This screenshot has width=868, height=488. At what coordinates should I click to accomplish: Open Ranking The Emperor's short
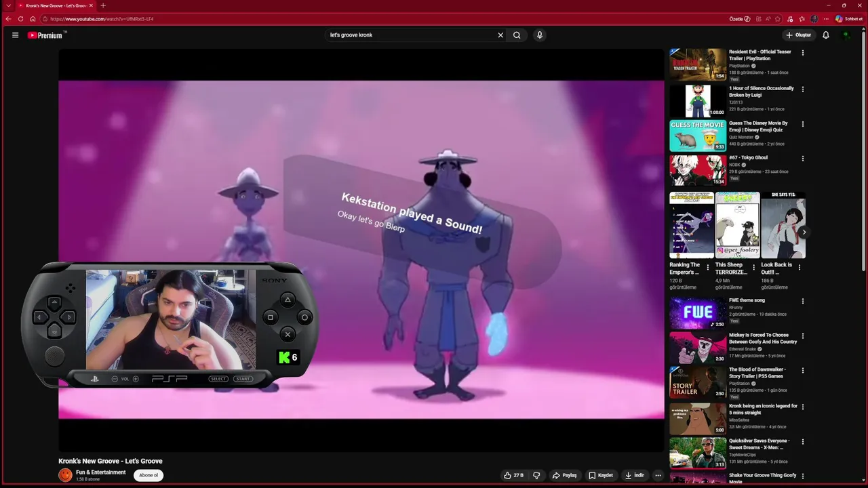(692, 225)
